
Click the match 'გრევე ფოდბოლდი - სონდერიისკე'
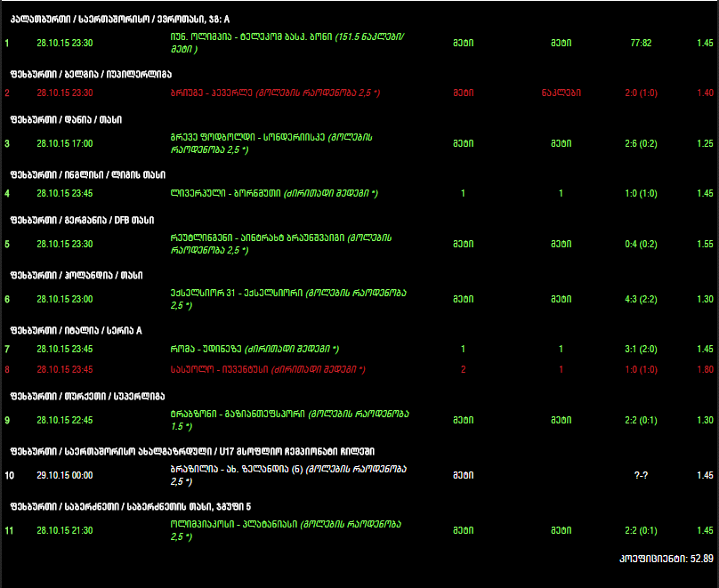pos(247,137)
